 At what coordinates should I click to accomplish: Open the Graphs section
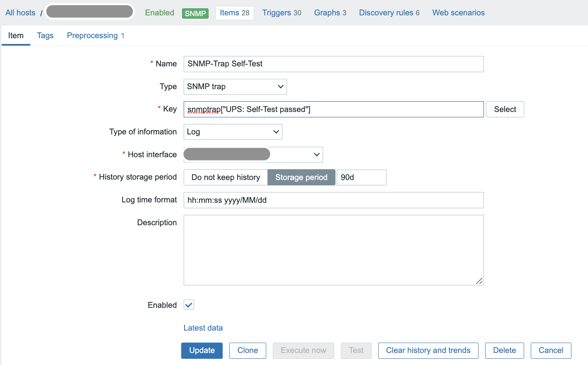pos(330,13)
